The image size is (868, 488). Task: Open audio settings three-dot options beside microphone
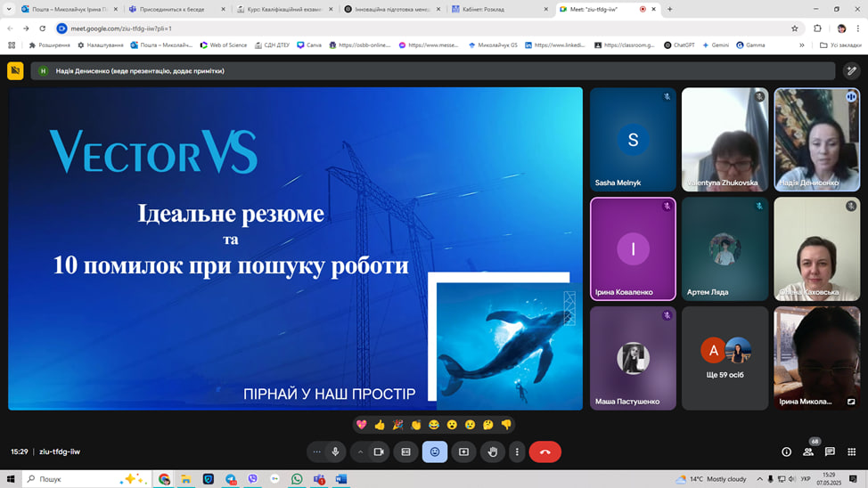click(316, 452)
